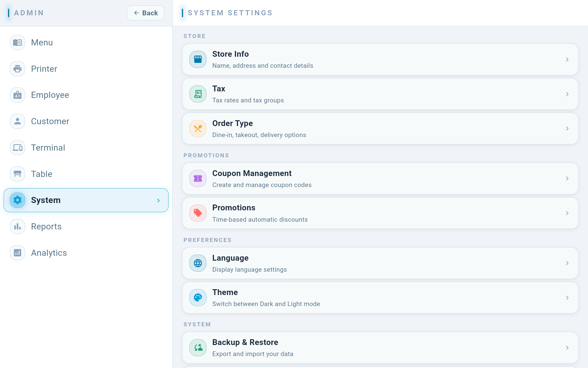Click the Tax receipt icon
Viewport: 588px width, 368px height.
(198, 94)
